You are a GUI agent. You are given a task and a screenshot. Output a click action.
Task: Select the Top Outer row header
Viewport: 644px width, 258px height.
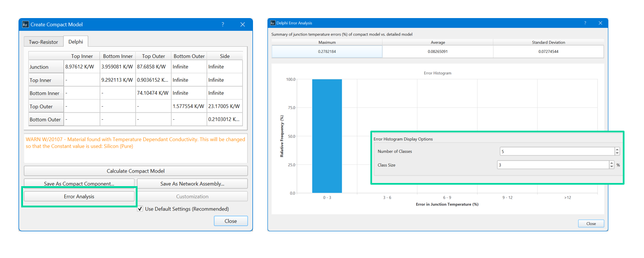(x=46, y=107)
